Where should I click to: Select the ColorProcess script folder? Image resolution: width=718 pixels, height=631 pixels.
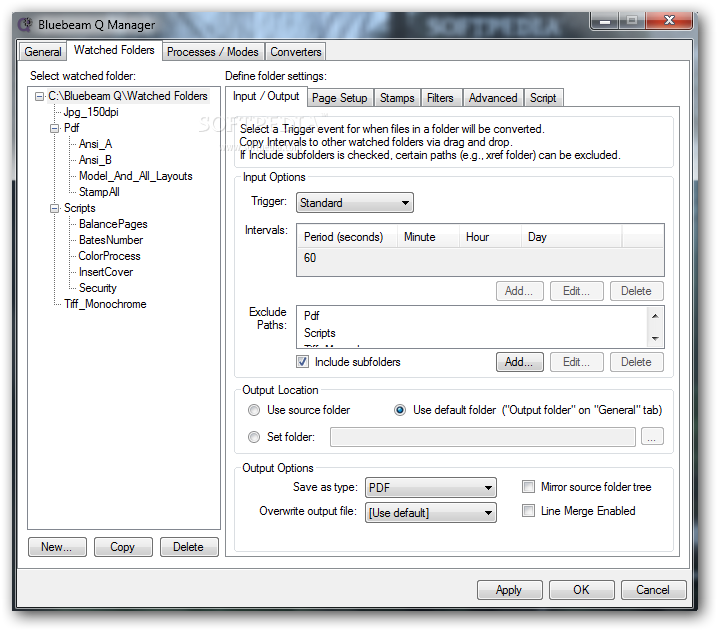[x=109, y=256]
